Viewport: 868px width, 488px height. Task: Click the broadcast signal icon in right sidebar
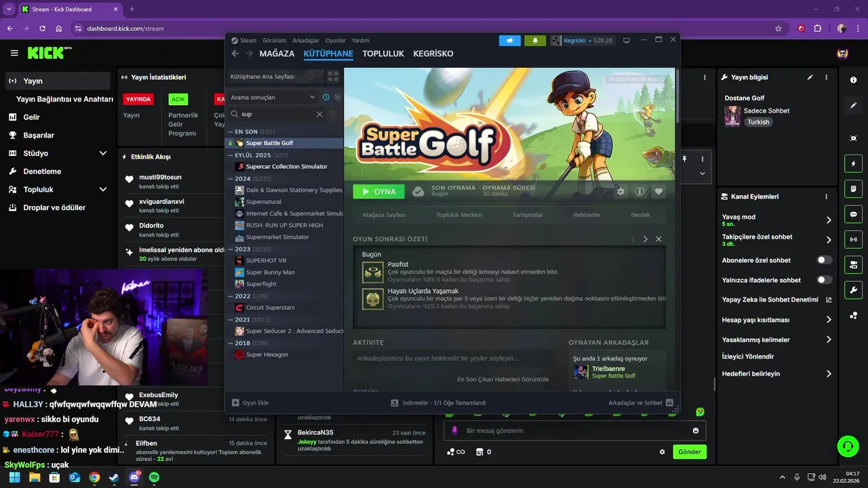tap(853, 239)
